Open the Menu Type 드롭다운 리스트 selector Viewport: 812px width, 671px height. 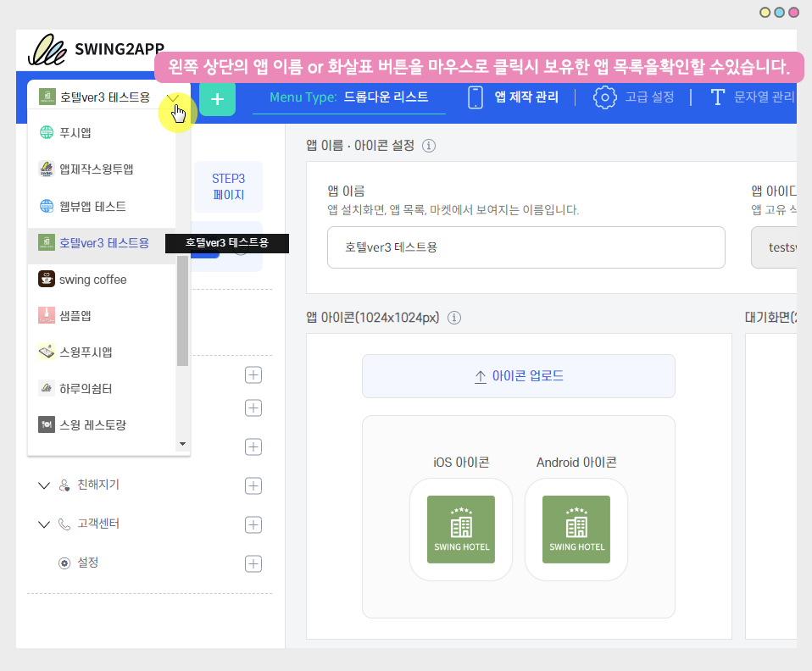348,97
